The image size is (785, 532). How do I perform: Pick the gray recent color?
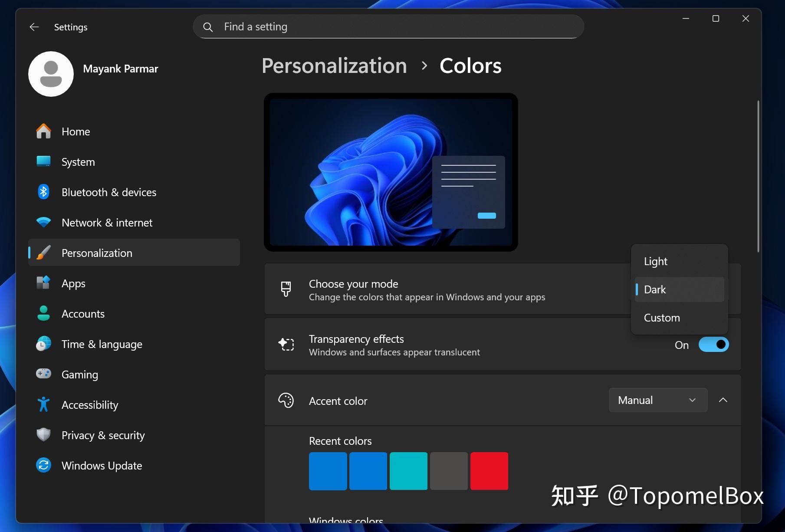coord(449,471)
